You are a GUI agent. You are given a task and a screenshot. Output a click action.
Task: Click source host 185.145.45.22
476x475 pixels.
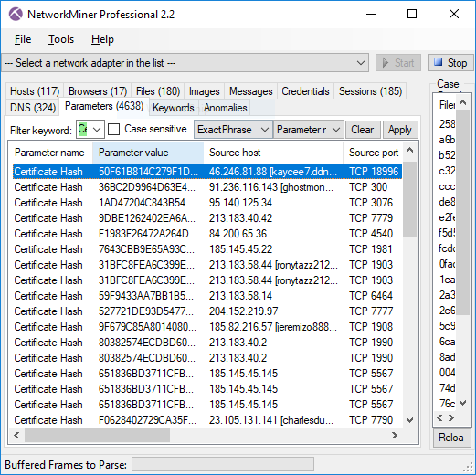(240, 249)
